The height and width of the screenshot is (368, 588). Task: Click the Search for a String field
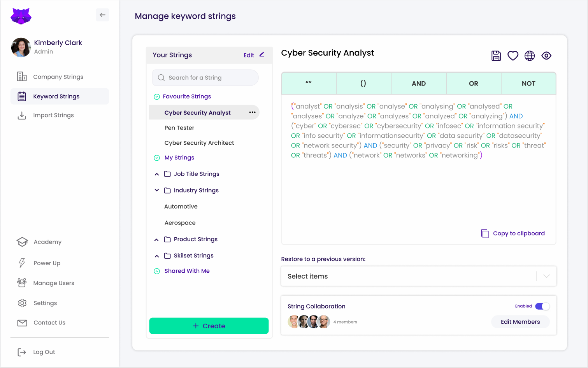pyautogui.click(x=205, y=78)
